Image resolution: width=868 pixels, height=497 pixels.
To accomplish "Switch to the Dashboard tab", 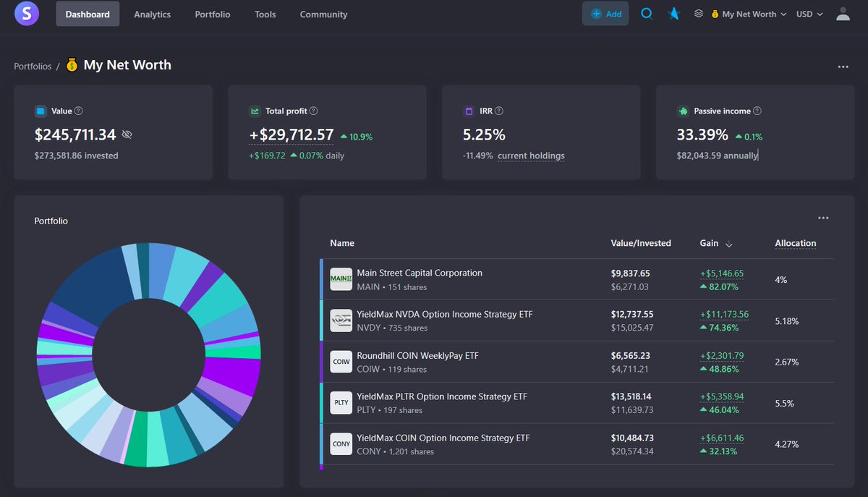I will click(x=88, y=14).
